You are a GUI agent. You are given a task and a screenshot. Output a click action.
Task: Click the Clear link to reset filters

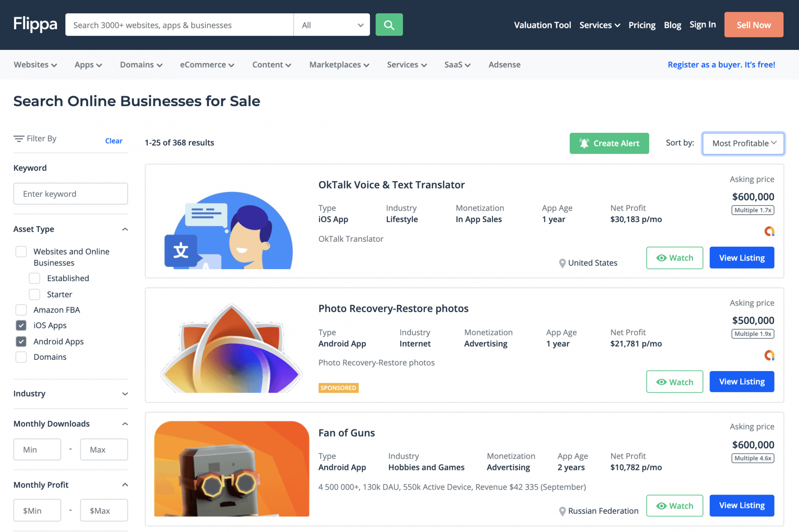[x=114, y=141]
